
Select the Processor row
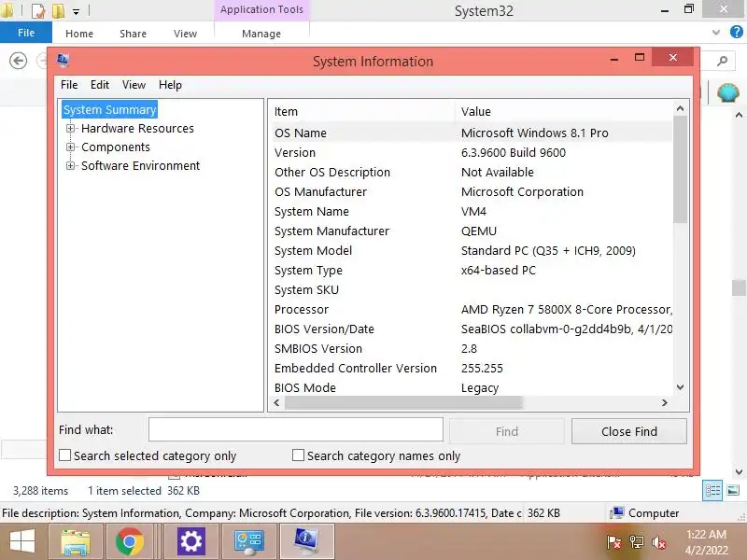pos(472,310)
